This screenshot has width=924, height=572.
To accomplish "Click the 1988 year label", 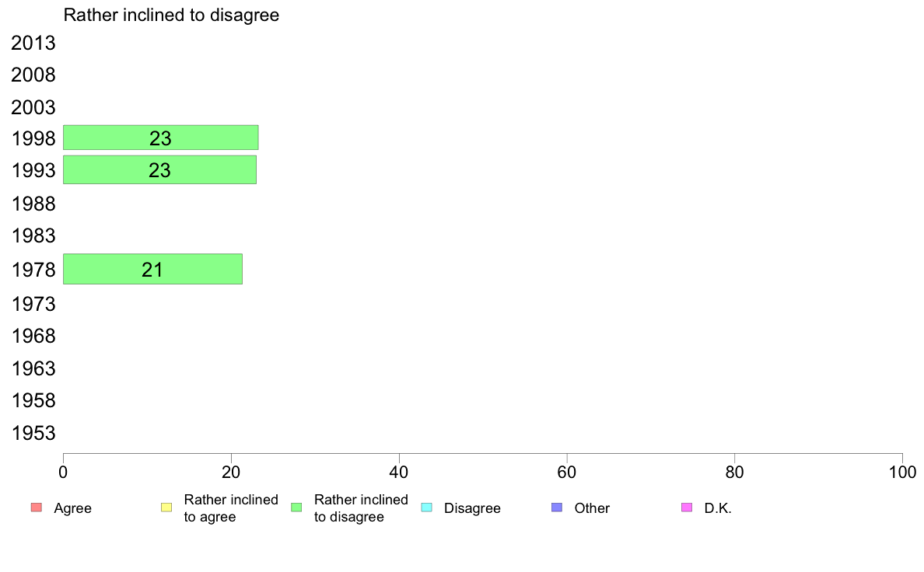I will pyautogui.click(x=33, y=204).
